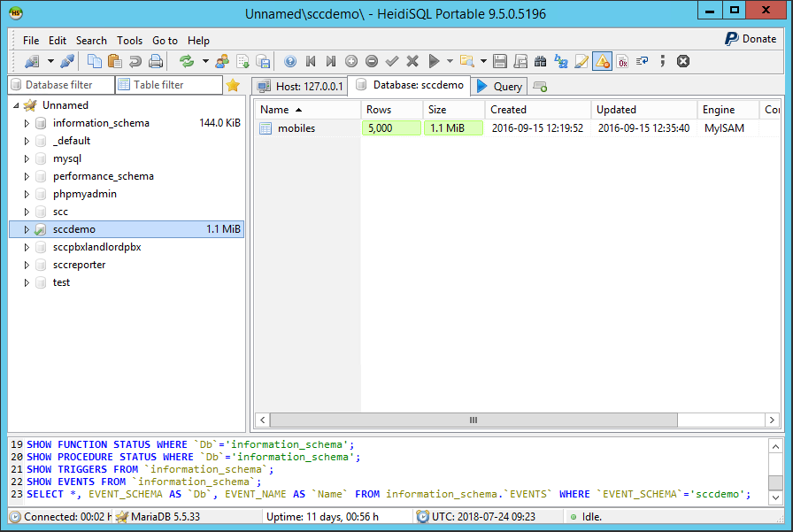Switch to the Host: 127.0.0.1 tab

tap(300, 87)
